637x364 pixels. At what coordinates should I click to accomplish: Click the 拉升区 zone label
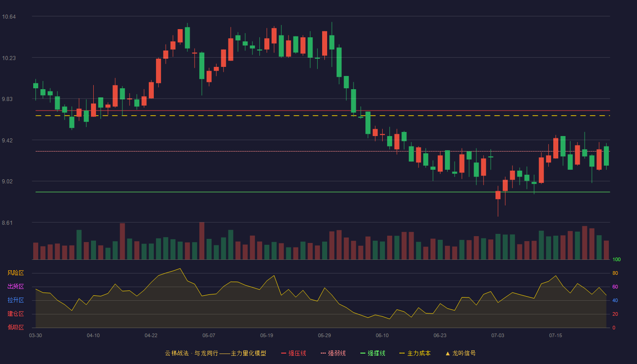tap(15, 300)
